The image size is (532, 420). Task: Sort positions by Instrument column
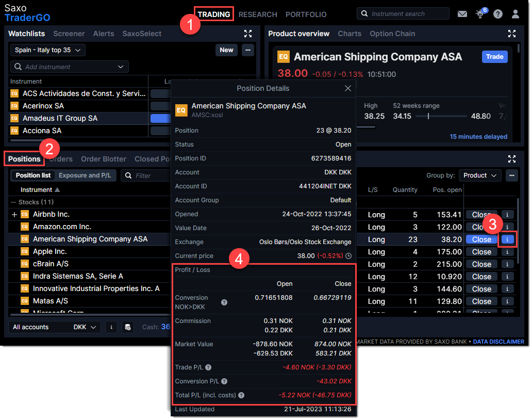tap(40, 189)
